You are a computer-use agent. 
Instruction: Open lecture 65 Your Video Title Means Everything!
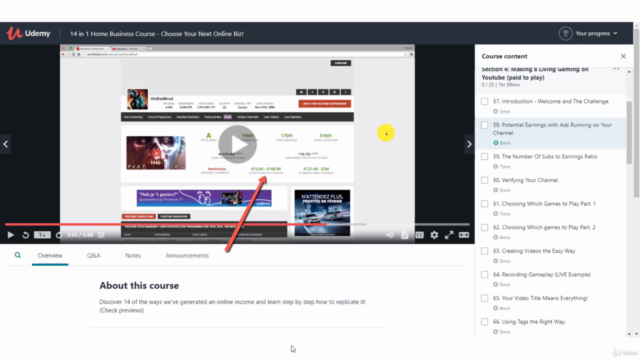(x=540, y=298)
